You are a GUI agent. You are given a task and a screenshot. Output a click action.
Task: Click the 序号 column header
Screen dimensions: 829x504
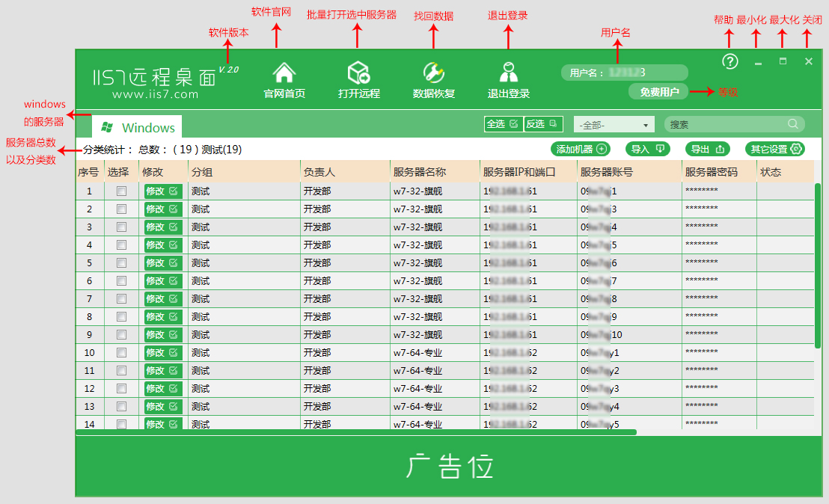click(88, 172)
